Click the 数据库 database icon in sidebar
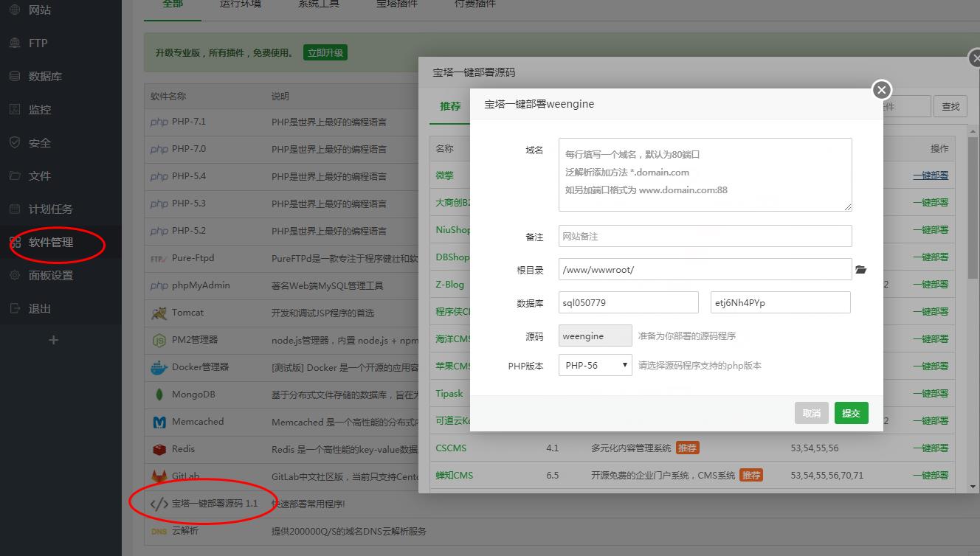Screen dimensions: 980x556 coord(15,76)
